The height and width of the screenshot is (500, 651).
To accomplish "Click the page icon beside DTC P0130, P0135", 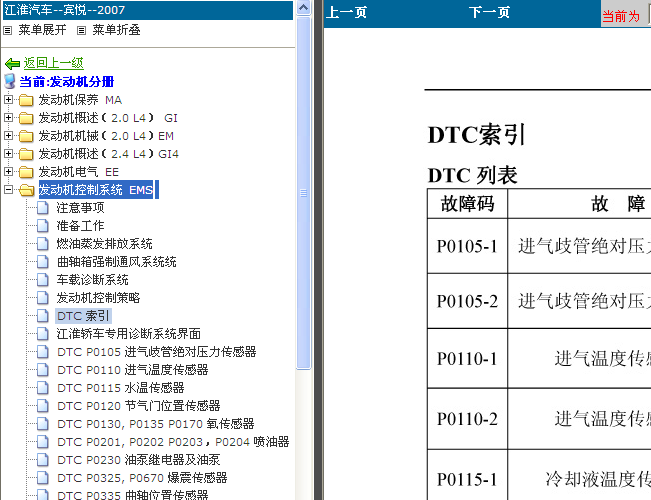I will click(x=42, y=424).
